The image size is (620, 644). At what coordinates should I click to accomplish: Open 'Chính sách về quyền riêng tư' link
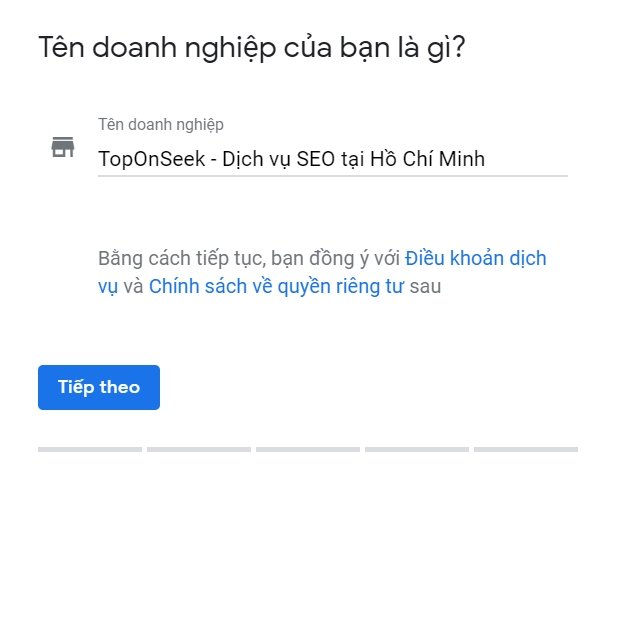tap(276, 287)
